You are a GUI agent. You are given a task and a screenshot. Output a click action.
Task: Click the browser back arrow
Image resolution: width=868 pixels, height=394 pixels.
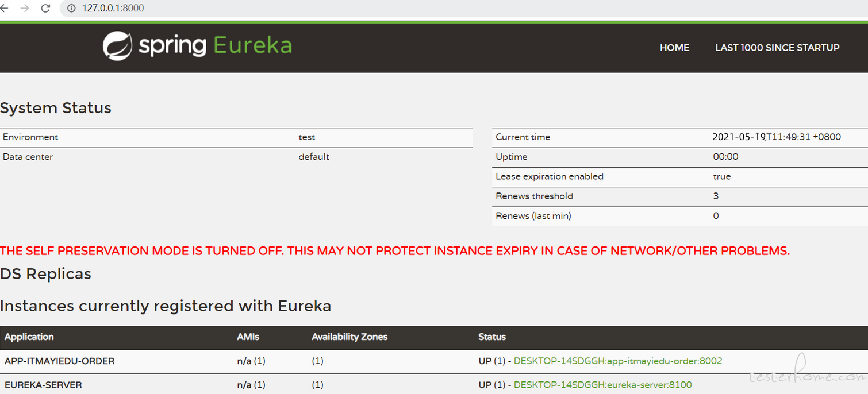pyautogui.click(x=4, y=8)
